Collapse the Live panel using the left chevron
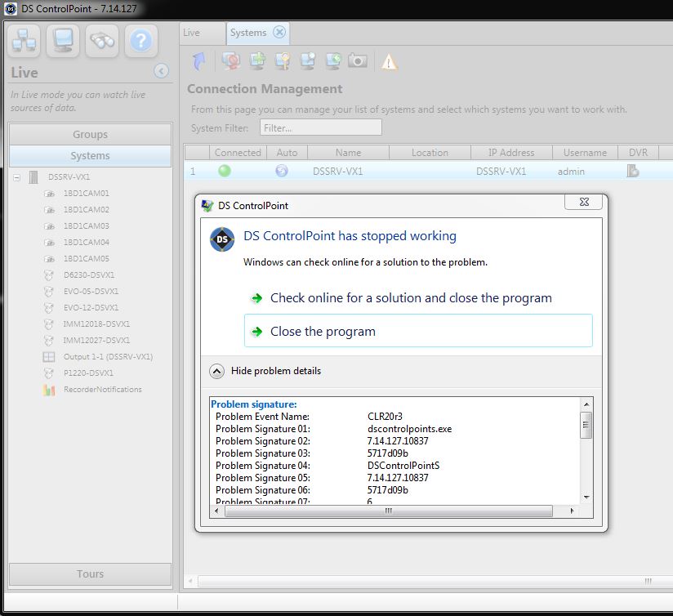 tap(162, 71)
